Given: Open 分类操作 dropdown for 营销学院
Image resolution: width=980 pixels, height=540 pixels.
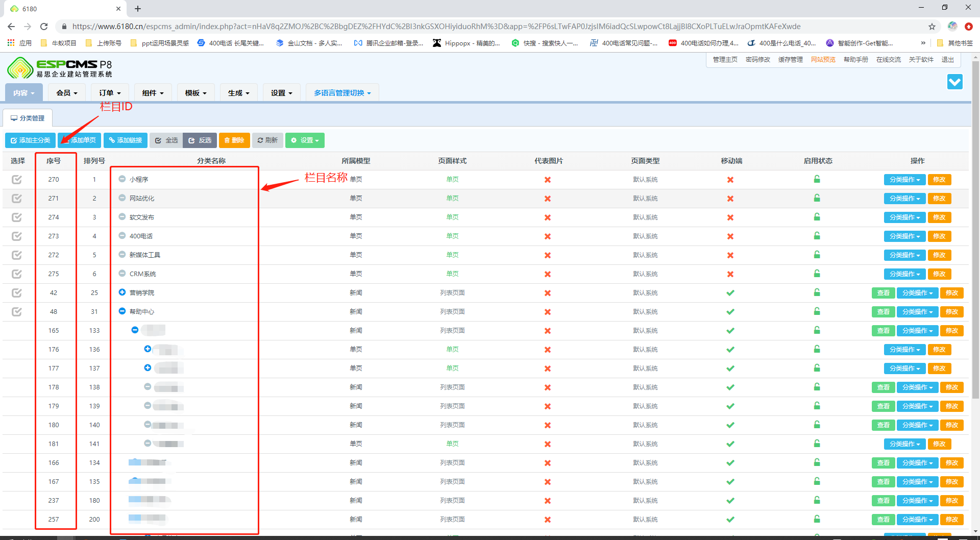Looking at the screenshot, I should (917, 293).
